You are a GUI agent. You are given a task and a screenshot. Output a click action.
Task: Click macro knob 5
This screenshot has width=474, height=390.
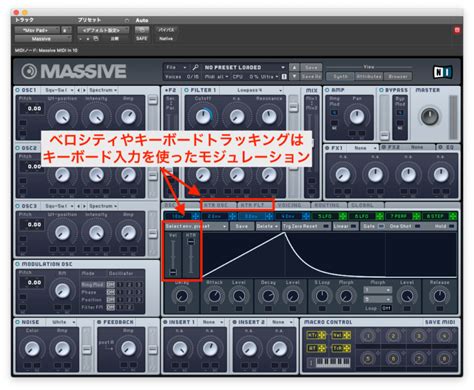click(368, 359)
